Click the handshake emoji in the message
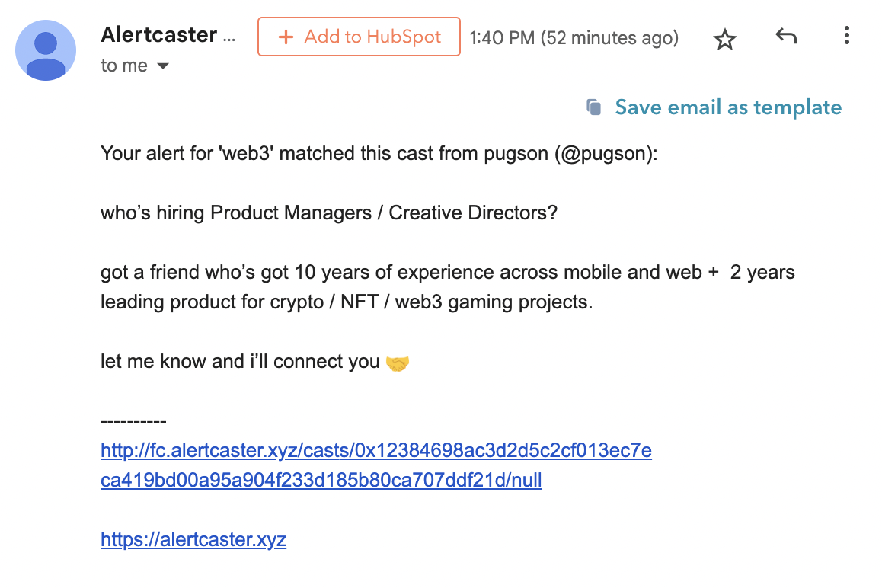Viewport: 882px width, 588px height. tap(398, 363)
